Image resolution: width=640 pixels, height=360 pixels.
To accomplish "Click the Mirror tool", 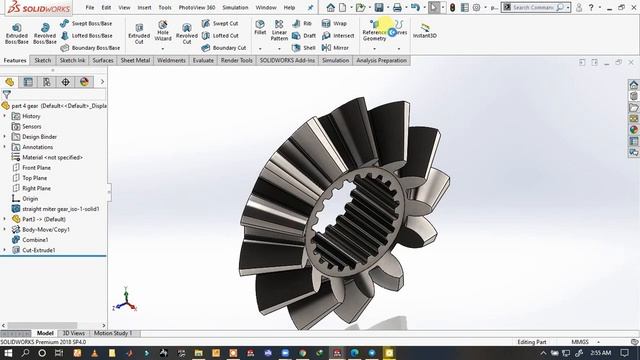I will point(335,48).
